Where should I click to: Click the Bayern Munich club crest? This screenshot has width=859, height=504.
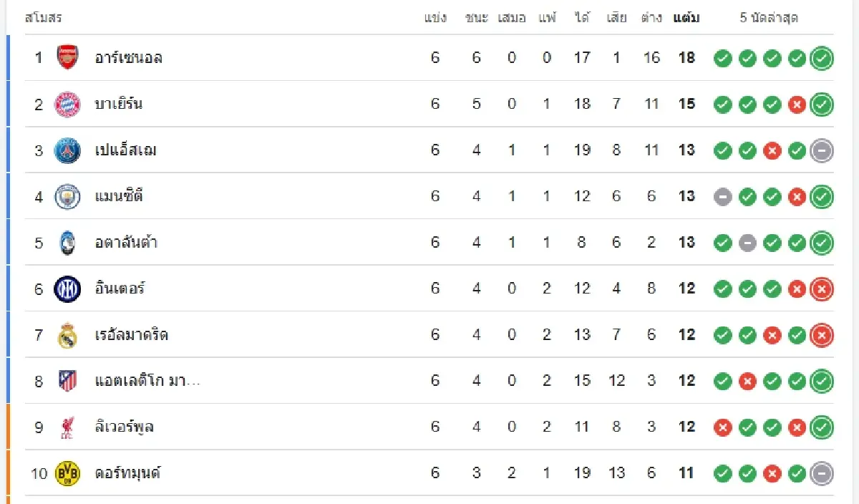coord(67,104)
